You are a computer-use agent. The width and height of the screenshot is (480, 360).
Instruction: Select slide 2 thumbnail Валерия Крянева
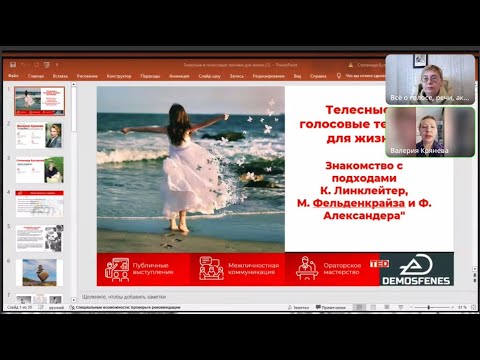point(39,136)
